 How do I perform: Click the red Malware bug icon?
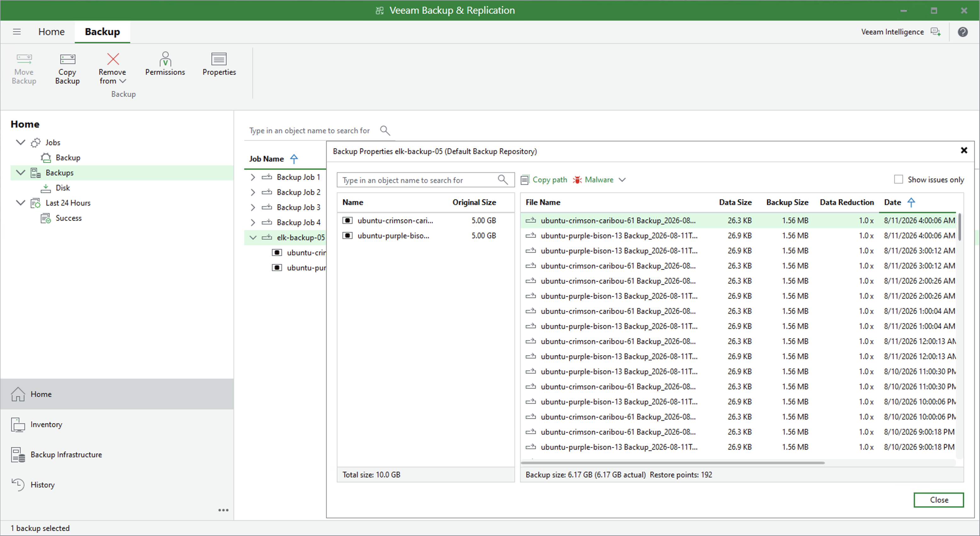click(577, 180)
